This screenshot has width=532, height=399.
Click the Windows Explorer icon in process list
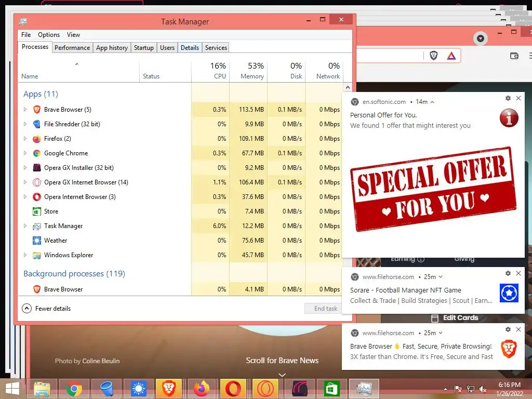tap(37, 255)
